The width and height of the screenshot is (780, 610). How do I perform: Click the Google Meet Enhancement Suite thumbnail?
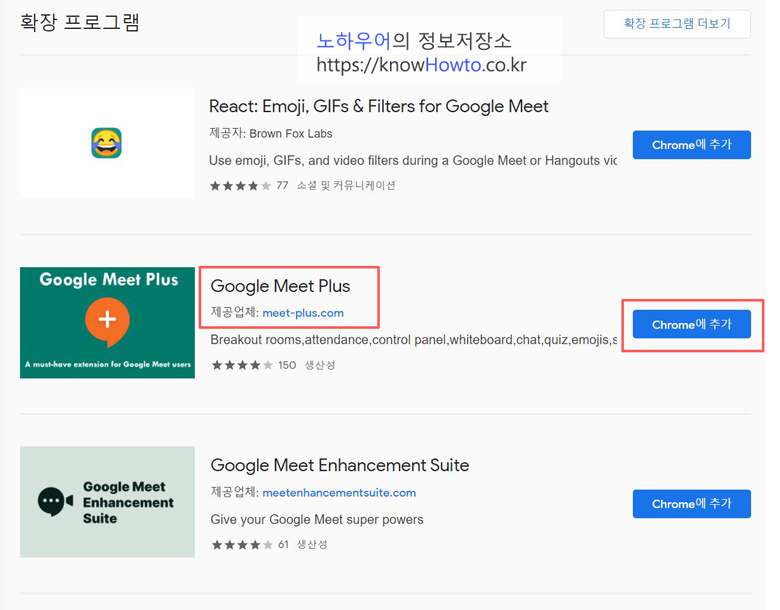[107, 502]
